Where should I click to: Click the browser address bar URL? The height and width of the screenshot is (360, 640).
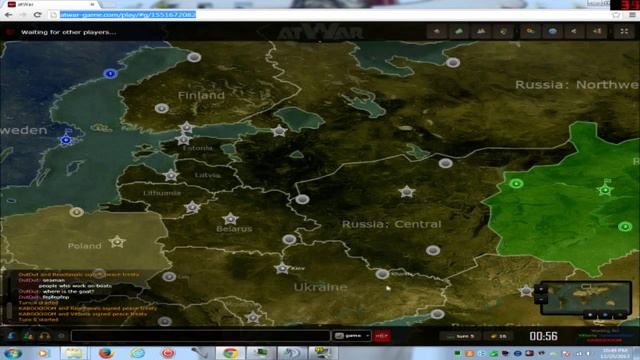click(x=128, y=15)
